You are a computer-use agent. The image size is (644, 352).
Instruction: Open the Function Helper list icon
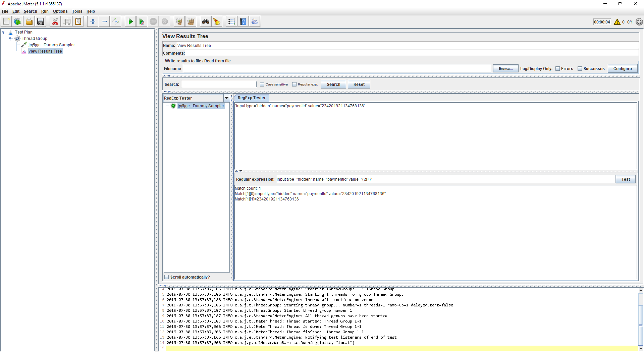point(231,22)
